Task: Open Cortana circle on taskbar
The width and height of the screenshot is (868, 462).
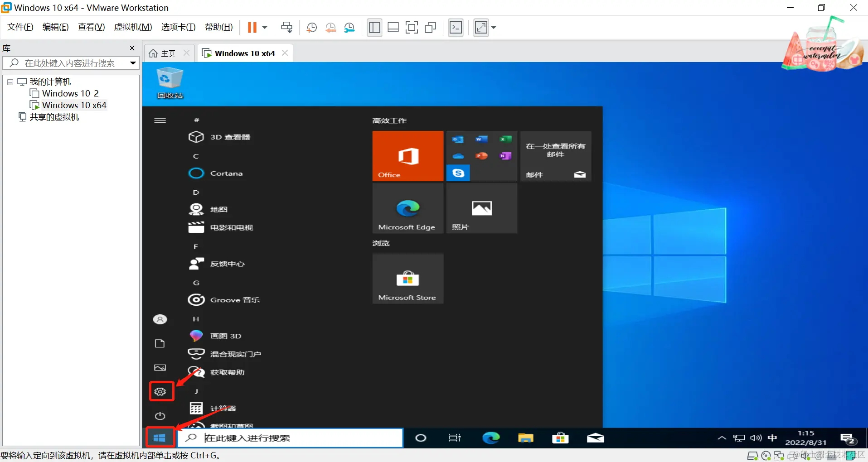Action: pyautogui.click(x=421, y=438)
